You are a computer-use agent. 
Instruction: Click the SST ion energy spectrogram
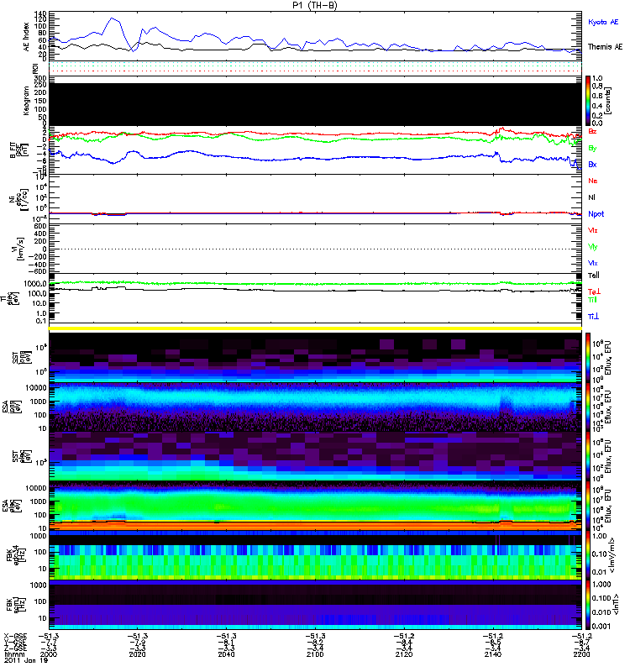pyautogui.click(x=315, y=358)
